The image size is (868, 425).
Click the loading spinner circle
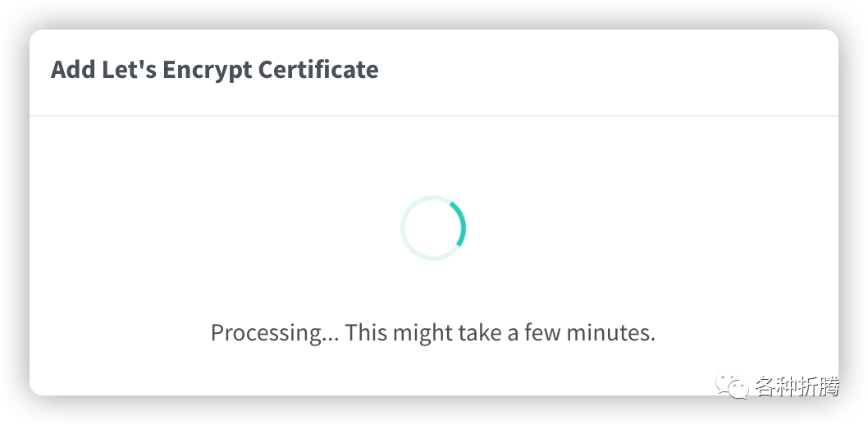point(433,228)
